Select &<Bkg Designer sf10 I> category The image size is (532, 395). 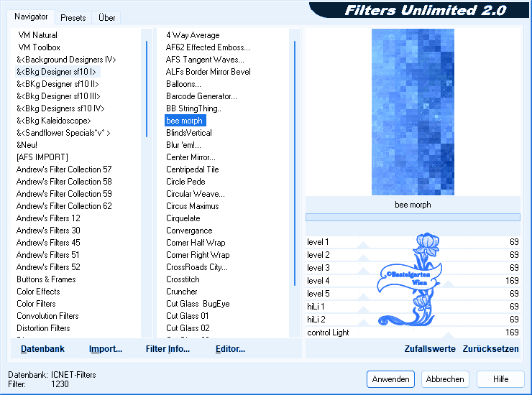[x=56, y=72]
